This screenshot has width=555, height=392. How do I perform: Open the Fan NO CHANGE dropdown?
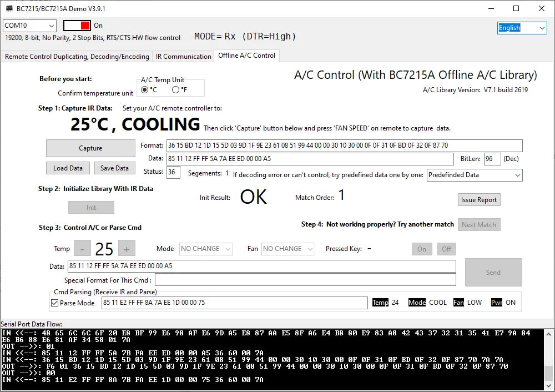tap(288, 249)
